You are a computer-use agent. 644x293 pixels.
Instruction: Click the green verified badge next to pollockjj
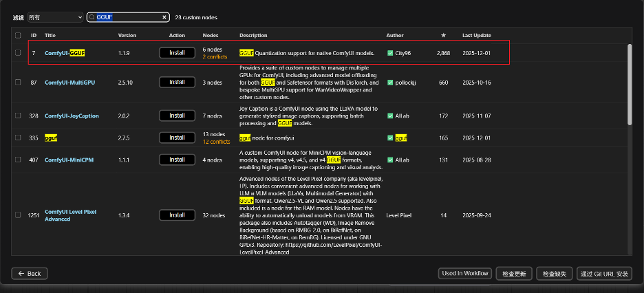390,83
